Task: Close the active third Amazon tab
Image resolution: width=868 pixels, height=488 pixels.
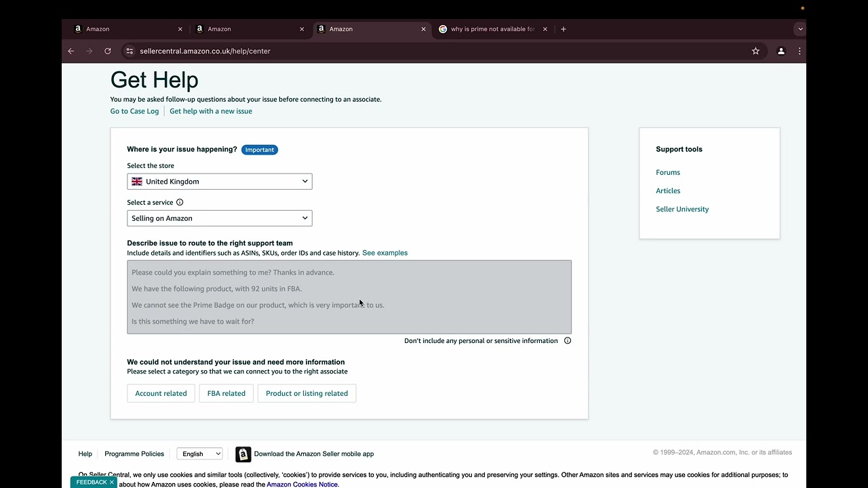Action: tap(423, 29)
